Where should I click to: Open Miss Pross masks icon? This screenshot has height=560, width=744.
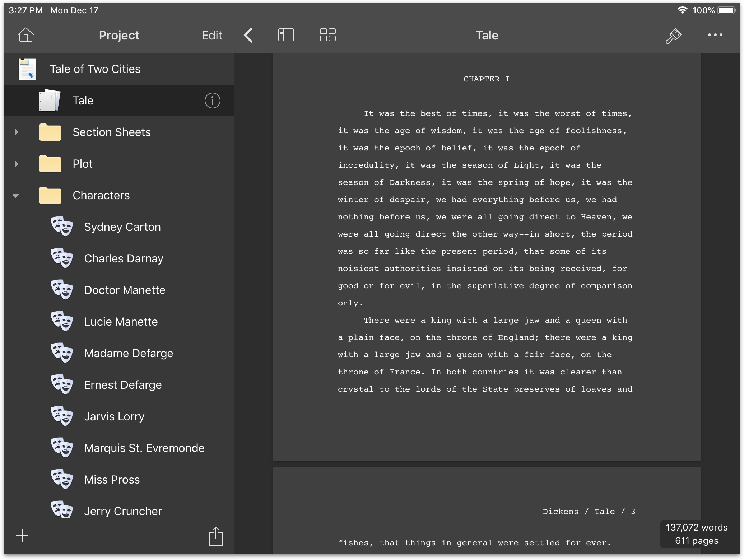click(x=62, y=479)
